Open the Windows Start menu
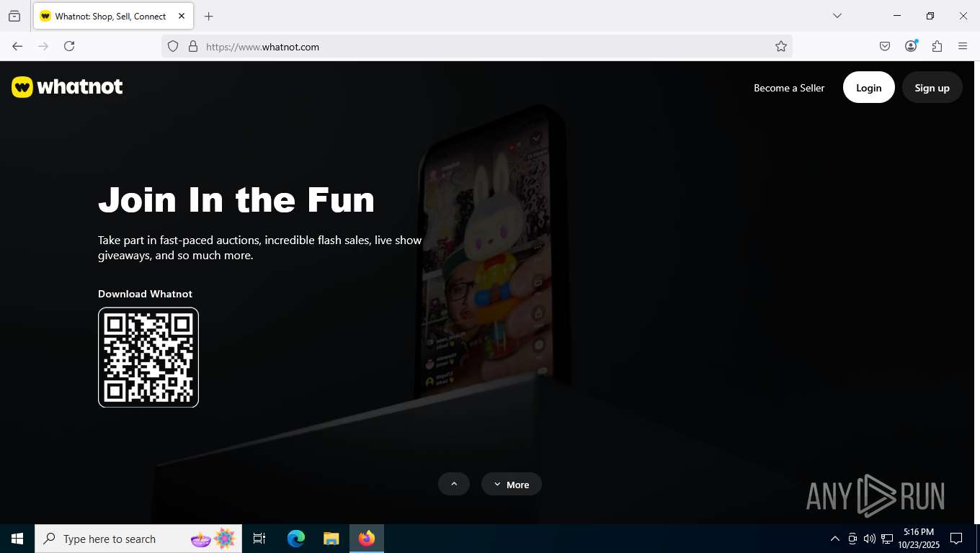This screenshot has width=980, height=553. pyautogui.click(x=17, y=539)
